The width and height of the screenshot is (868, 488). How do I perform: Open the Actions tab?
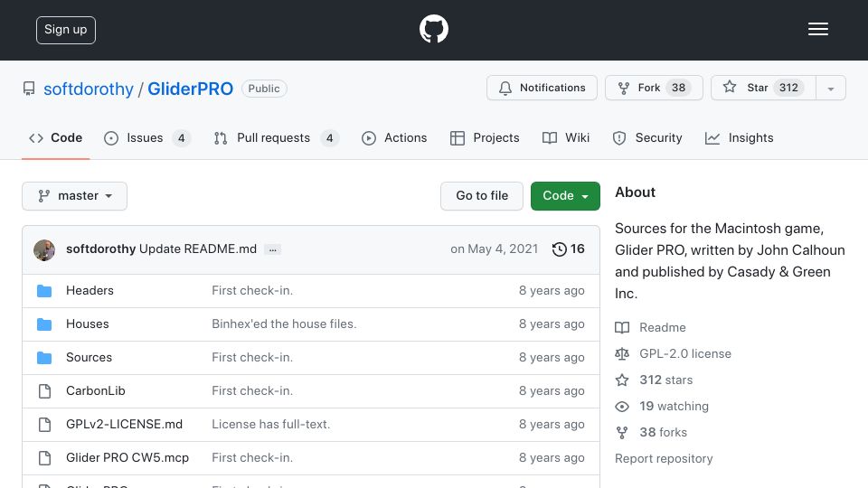click(394, 137)
